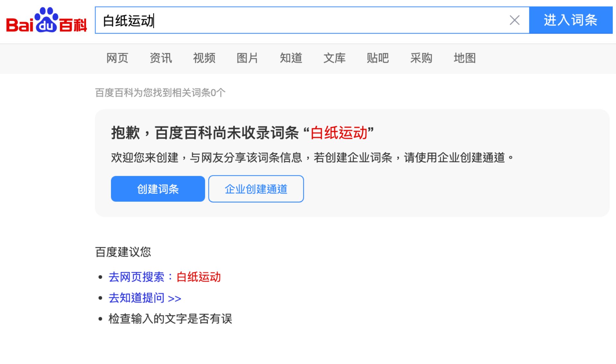Image resolution: width=616 pixels, height=364 pixels.
Task: Click the 进入词条 button
Action: (x=570, y=20)
